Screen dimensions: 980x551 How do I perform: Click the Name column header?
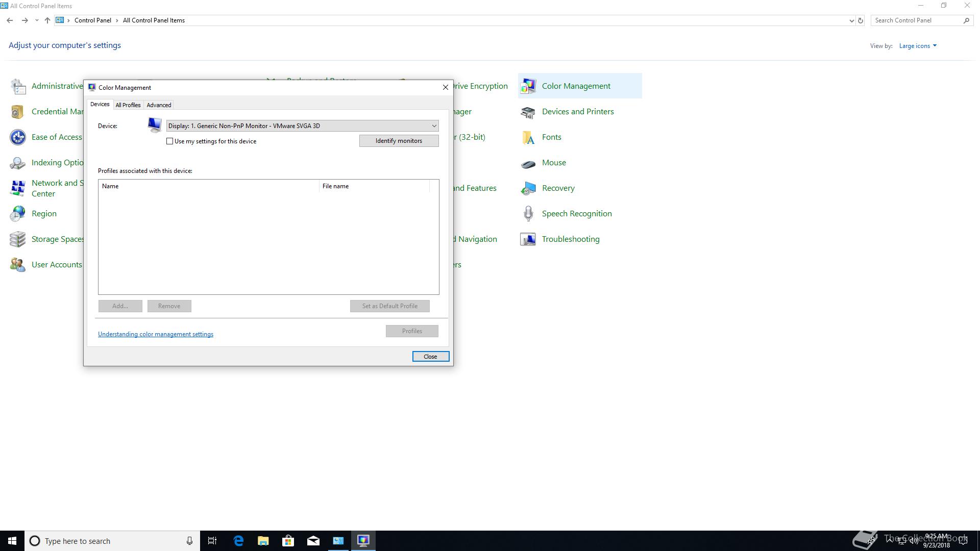click(x=209, y=186)
